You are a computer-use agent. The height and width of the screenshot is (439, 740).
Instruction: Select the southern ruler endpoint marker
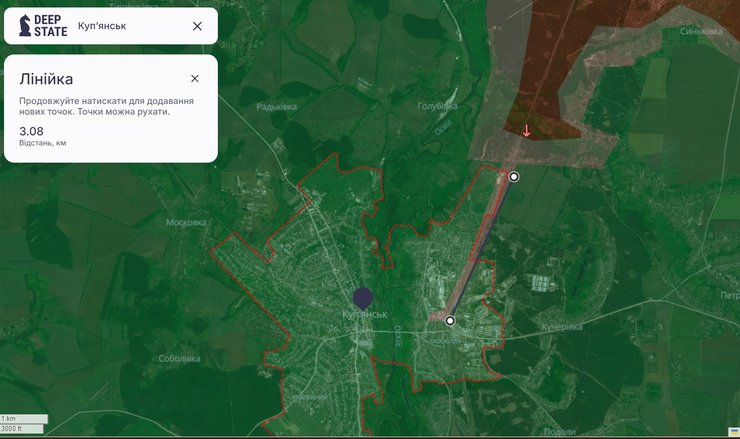pyautogui.click(x=450, y=321)
